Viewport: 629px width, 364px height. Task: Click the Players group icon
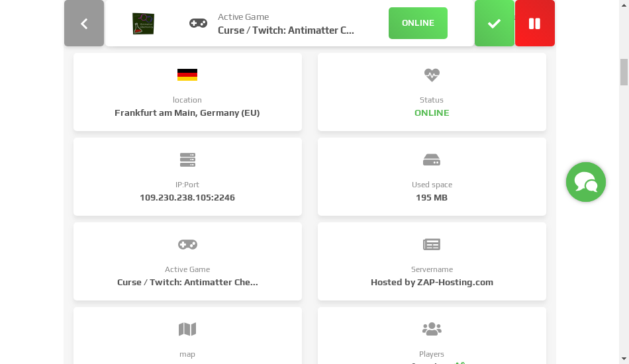click(432, 329)
